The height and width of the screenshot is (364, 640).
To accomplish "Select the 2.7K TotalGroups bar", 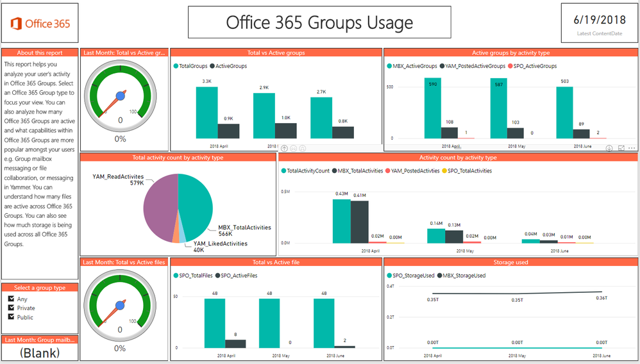I will [x=321, y=117].
